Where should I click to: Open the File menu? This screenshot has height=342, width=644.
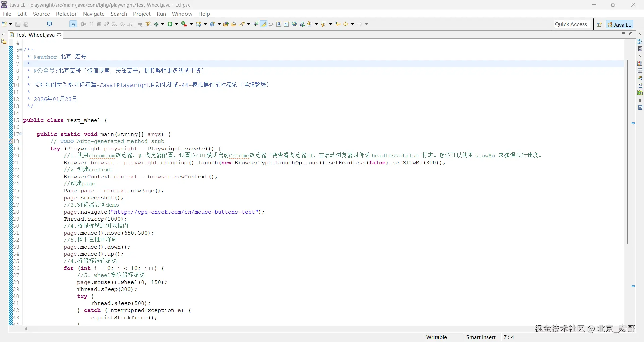point(7,14)
